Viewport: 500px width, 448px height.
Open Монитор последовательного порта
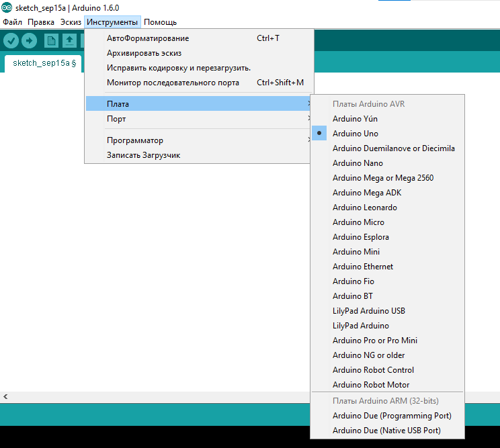click(198, 83)
